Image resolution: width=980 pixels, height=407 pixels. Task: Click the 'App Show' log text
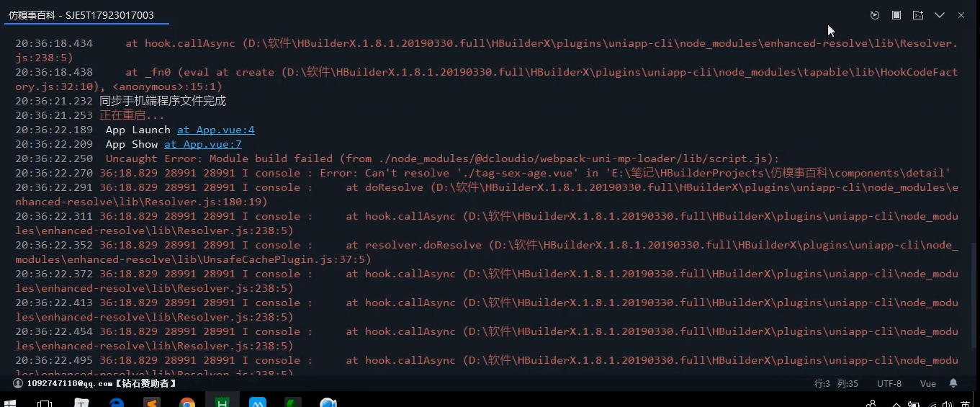click(132, 144)
